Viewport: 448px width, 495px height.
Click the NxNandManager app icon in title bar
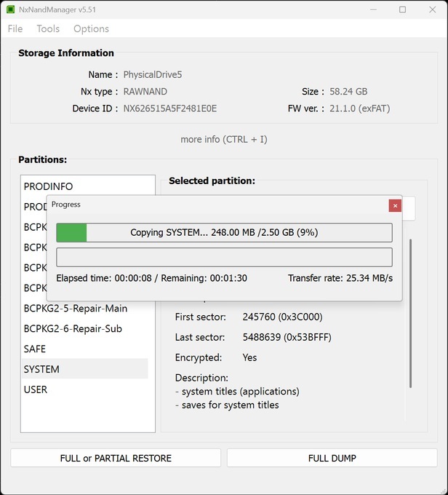11,9
